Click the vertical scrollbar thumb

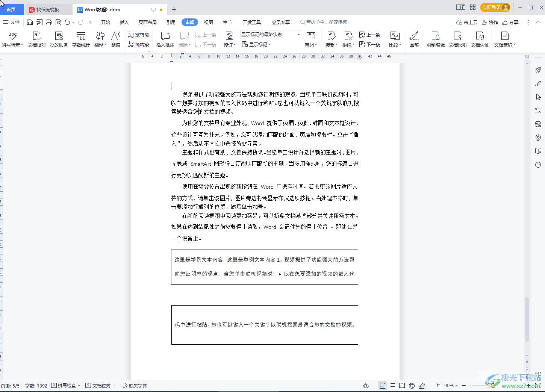527,319
